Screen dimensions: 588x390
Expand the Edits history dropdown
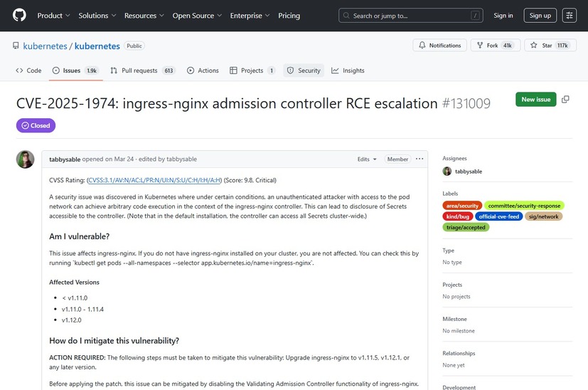[366, 159]
